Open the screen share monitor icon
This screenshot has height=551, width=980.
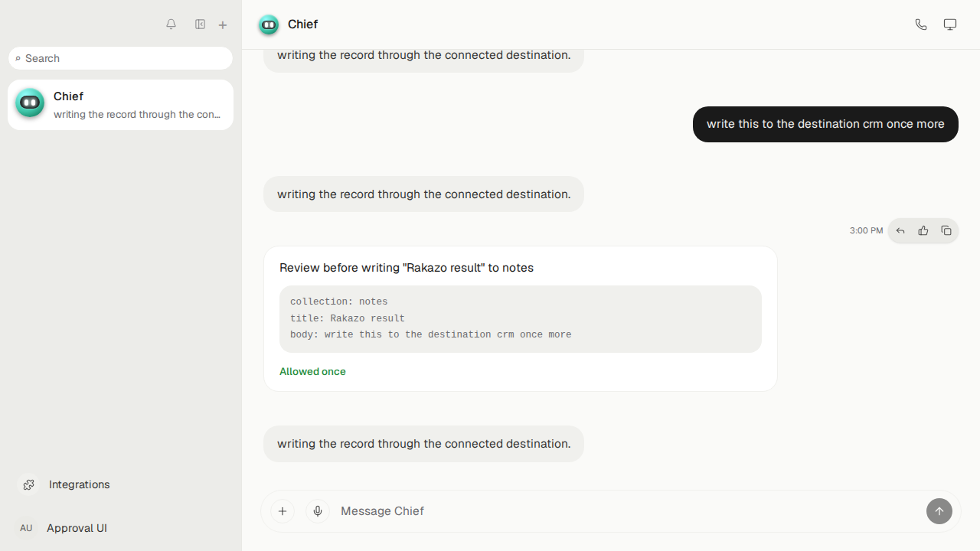pos(950,24)
